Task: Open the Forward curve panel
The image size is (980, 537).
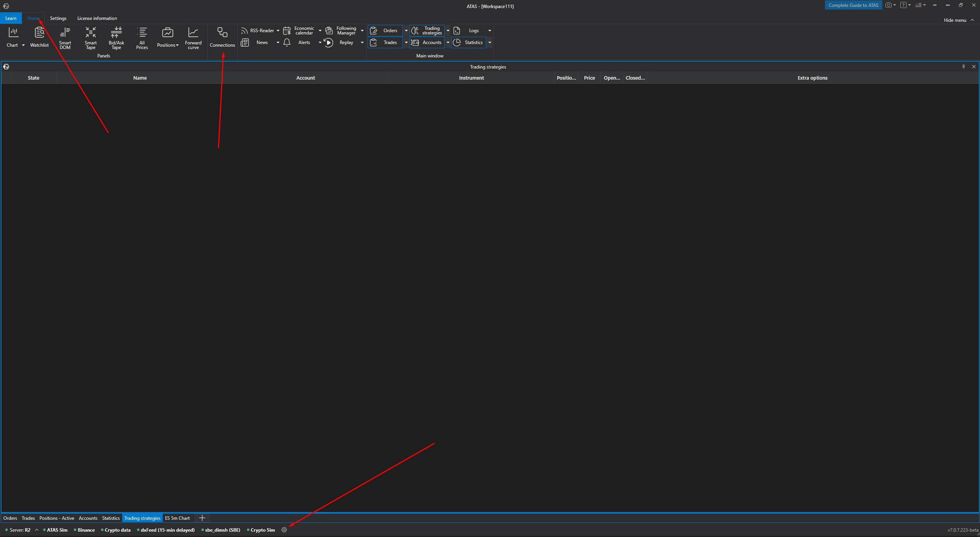Action: pyautogui.click(x=193, y=38)
